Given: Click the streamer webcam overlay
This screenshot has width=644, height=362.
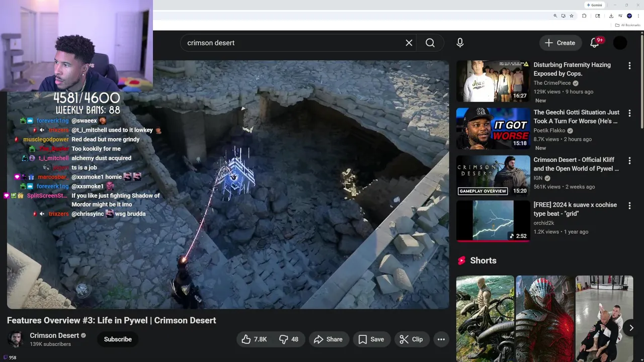Looking at the screenshot, I should [76, 46].
